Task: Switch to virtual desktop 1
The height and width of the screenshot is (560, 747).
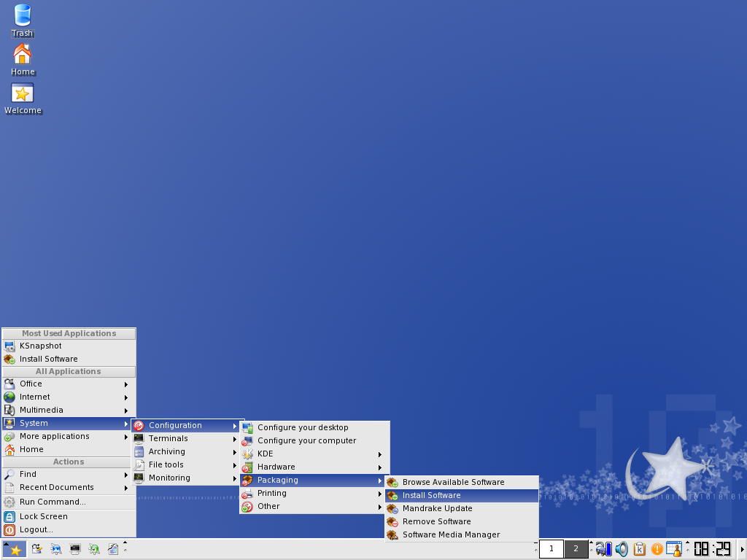Action: pyautogui.click(x=551, y=548)
